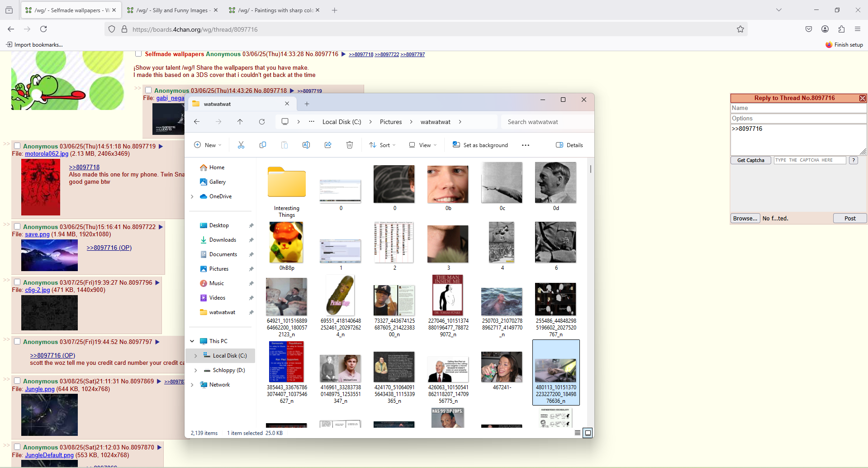
Task: Open Firefox extensions menu
Action: coord(841,29)
